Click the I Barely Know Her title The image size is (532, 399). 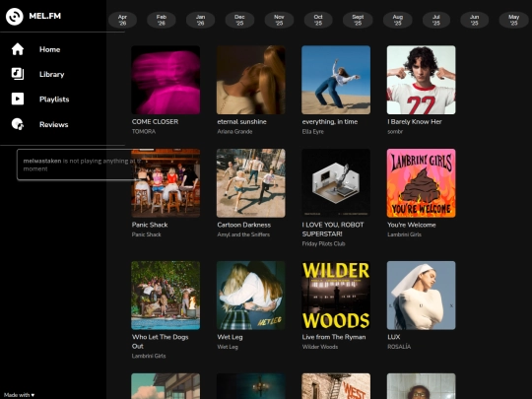[x=415, y=122]
